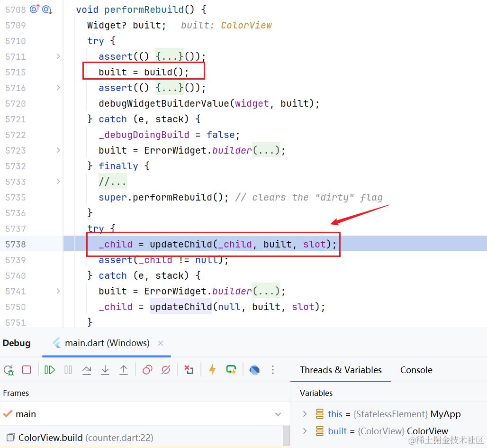The width and height of the screenshot is (487, 448).
Task: Click '_debugDoingBuild = false' line
Action: click(x=169, y=135)
